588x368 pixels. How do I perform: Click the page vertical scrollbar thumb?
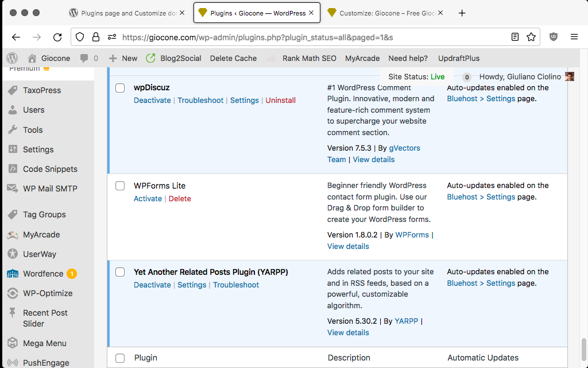tap(583, 349)
